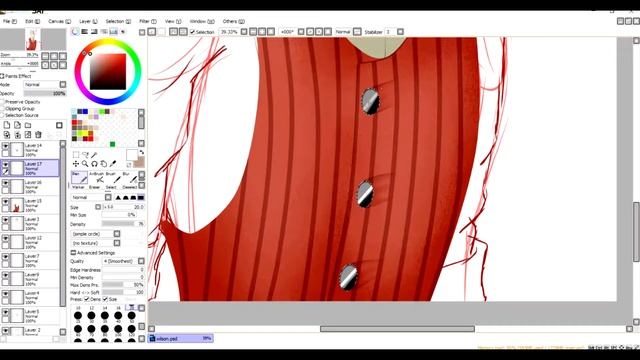Show the swatches panel icon
640x360 pixels.
click(x=113, y=32)
